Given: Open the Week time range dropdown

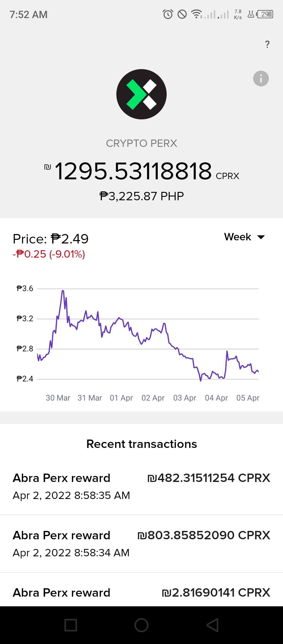Looking at the screenshot, I should (244, 237).
